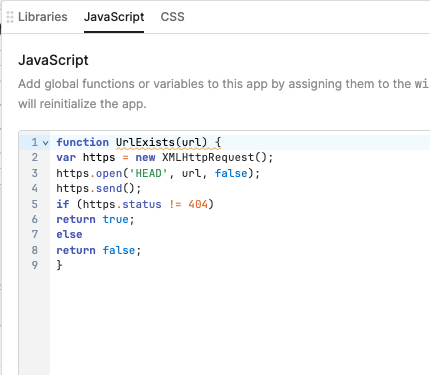Click https.send() on line 4
Image resolution: width=430 pixels, height=375 pixels.
[99, 188]
